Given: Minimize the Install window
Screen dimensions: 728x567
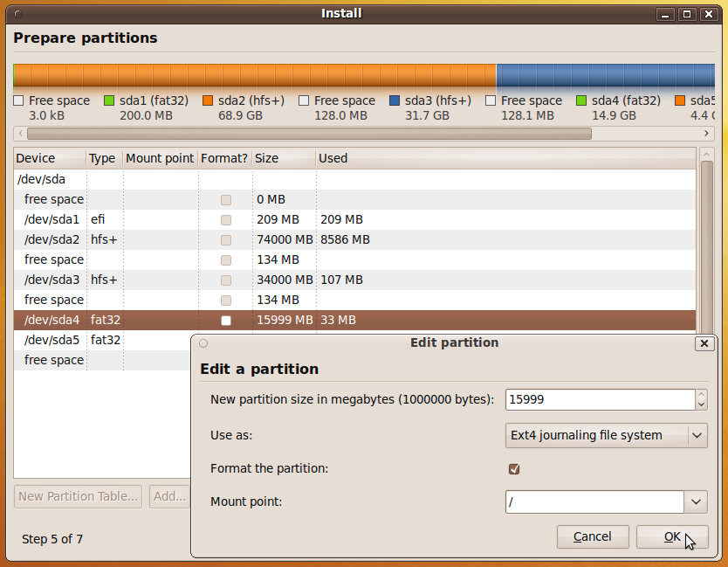Looking at the screenshot, I should click(665, 14).
